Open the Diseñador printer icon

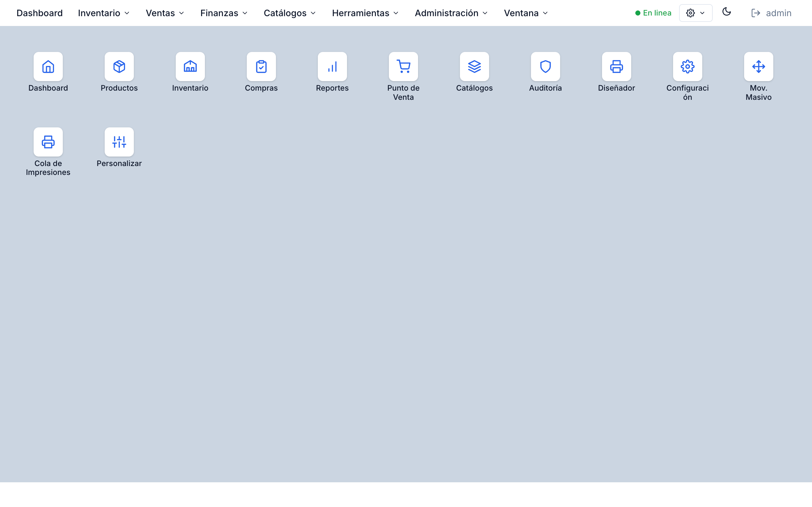[x=616, y=67]
